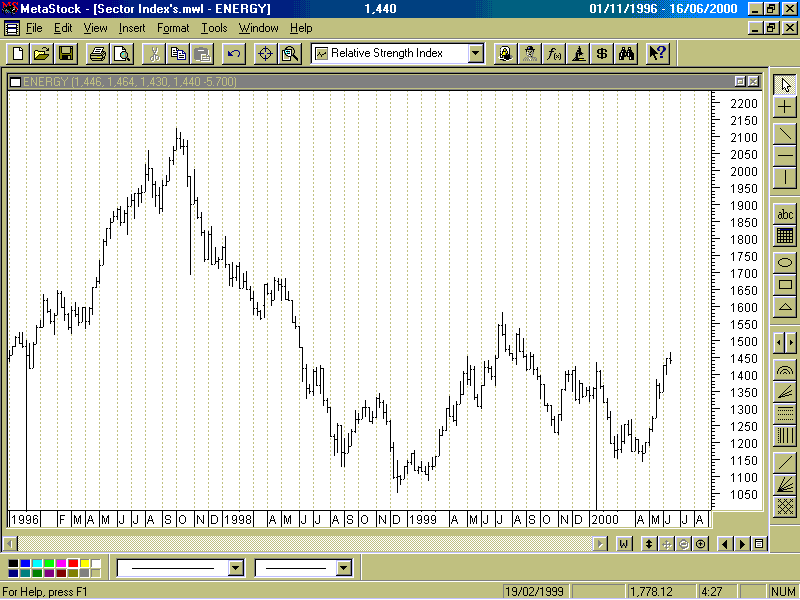Viewport: 800px width, 600px height.
Task: Create a new chart with New icon
Action: [18, 54]
